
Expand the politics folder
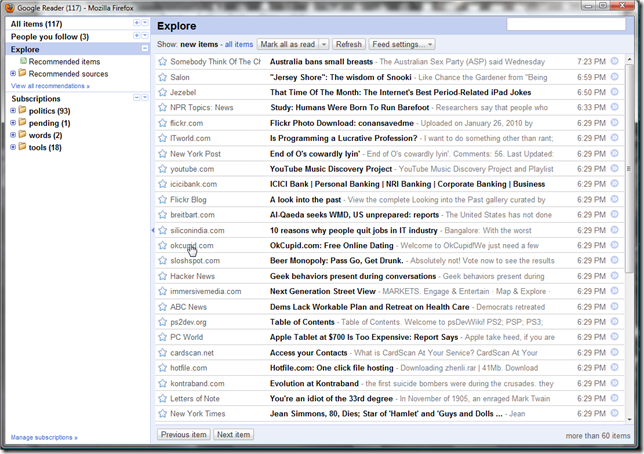tap(13, 111)
